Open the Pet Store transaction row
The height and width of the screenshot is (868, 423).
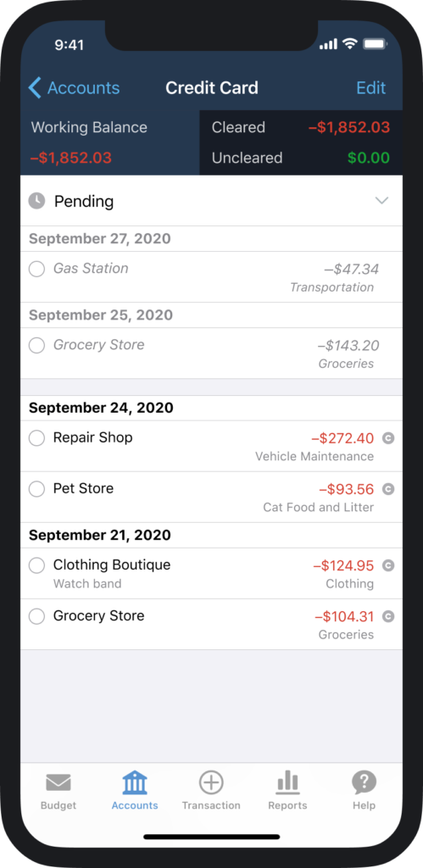click(x=212, y=497)
